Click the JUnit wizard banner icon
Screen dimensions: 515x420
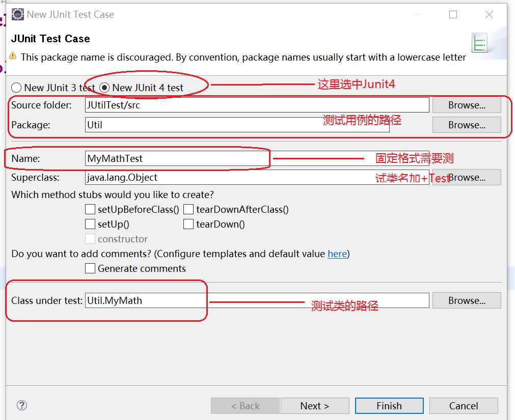click(x=479, y=43)
